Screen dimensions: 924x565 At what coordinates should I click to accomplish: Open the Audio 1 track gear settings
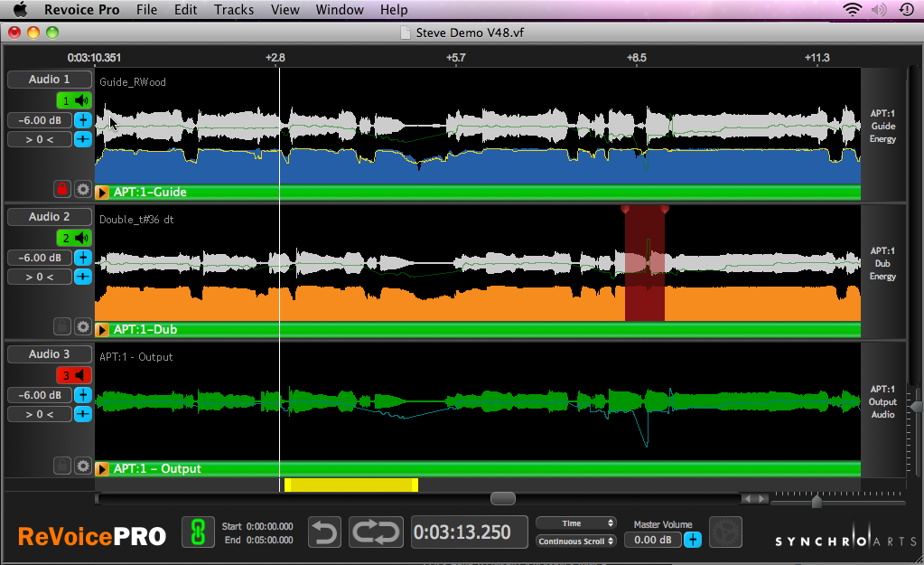83,190
